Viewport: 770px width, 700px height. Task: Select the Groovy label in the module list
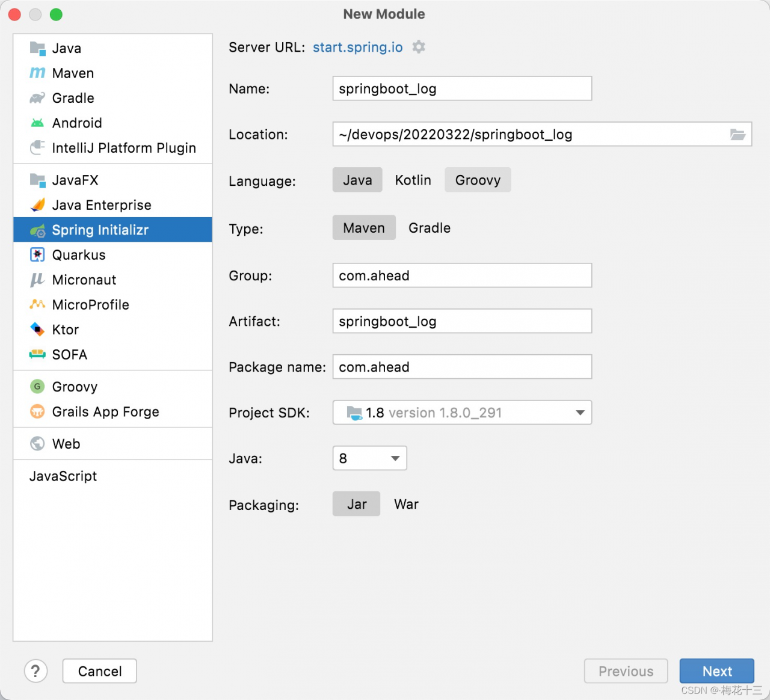(75, 387)
